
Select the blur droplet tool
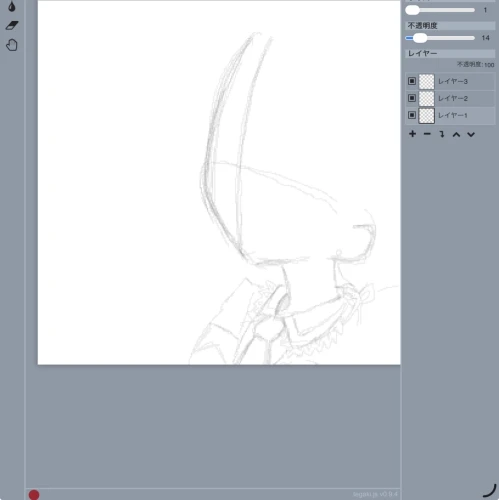click(12, 6)
